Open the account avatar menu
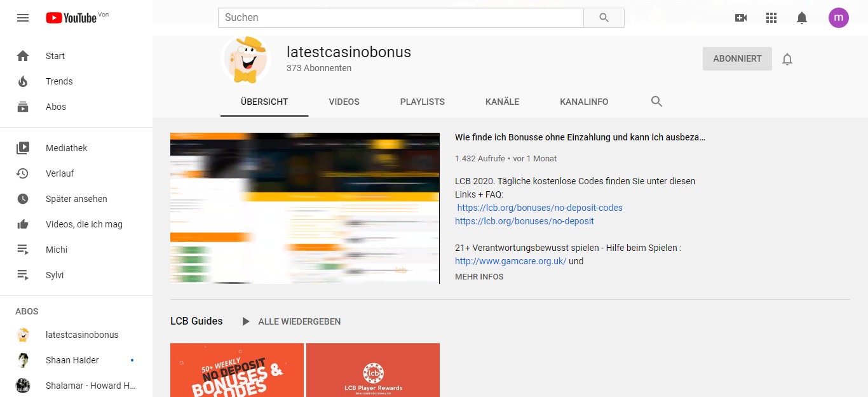The image size is (868, 397). coord(839,18)
